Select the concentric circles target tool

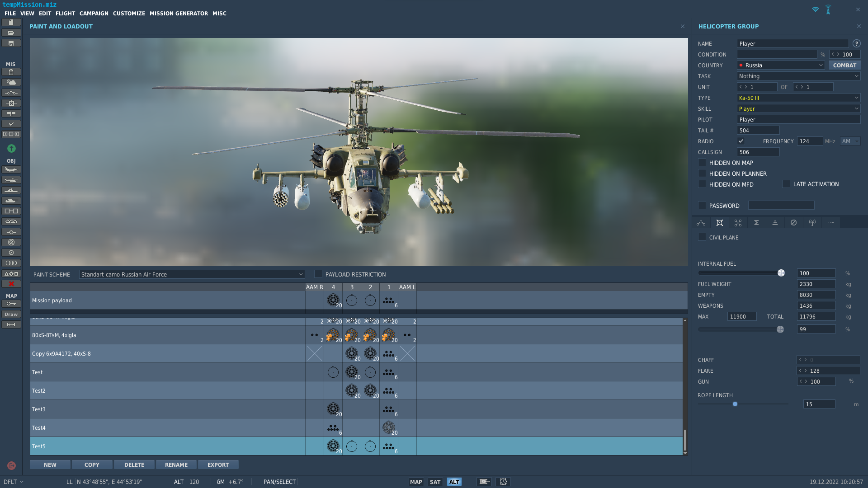11,242
